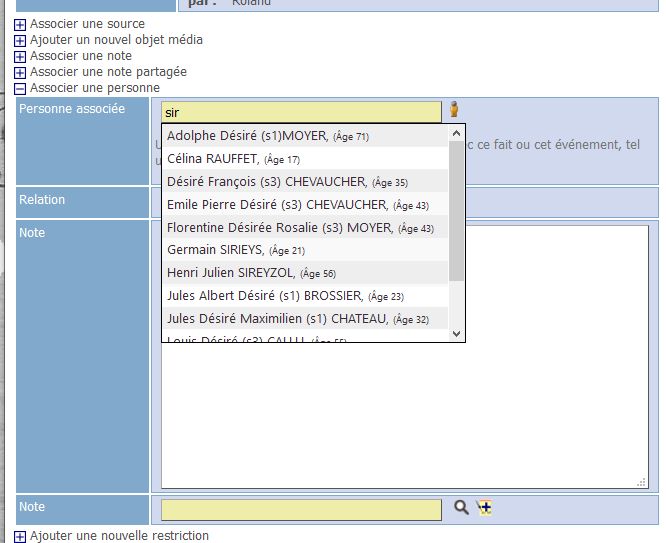Expand 'Associer une source' section
Viewport: 666px width, 543px height.
click(x=20, y=24)
